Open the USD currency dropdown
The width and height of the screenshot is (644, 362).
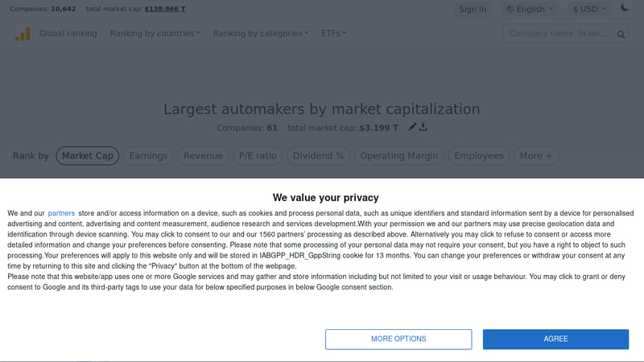pos(588,10)
